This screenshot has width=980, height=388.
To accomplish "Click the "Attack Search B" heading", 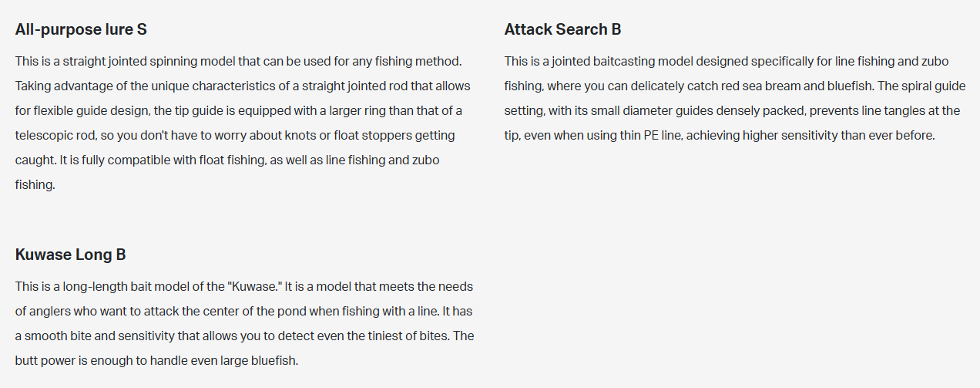I will point(562,30).
